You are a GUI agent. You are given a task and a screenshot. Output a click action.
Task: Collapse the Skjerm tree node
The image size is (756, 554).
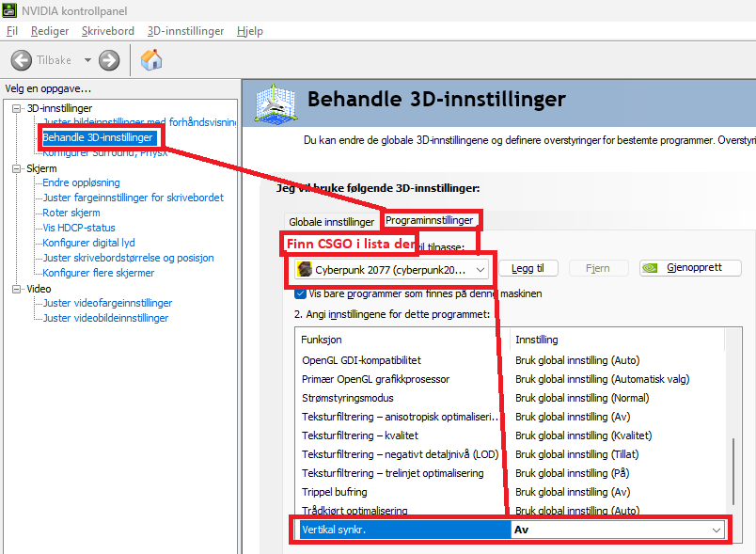click(x=16, y=168)
